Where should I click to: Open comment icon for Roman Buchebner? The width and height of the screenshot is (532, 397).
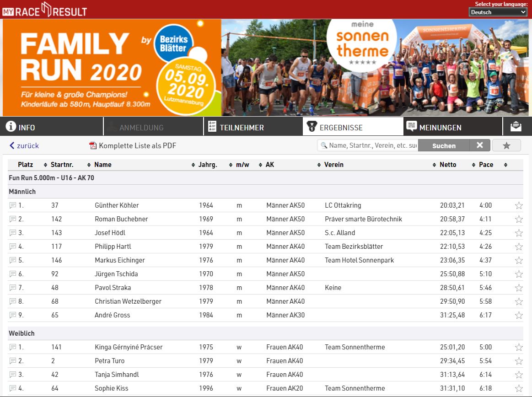pos(12,219)
